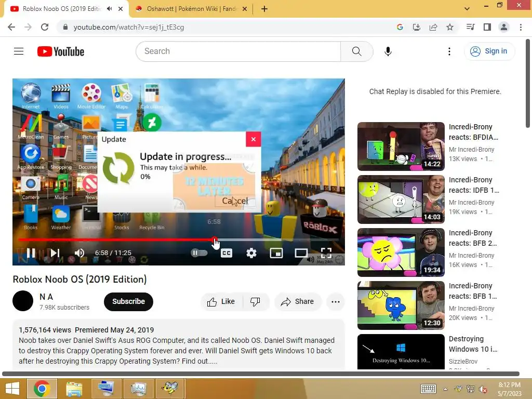The image size is (532, 399).
Task: Switch to miniplayer mode
Action: 276,253
